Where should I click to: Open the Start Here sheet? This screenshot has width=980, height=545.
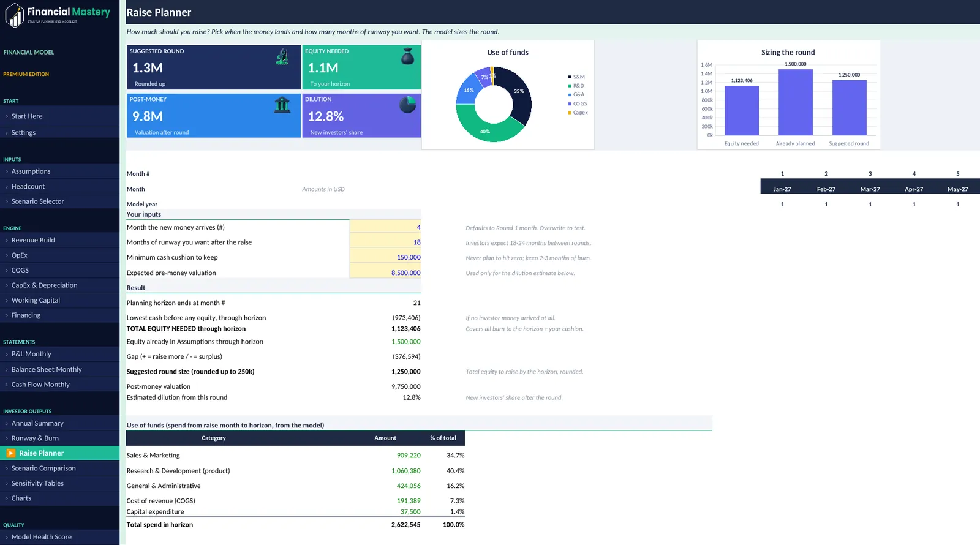(59, 116)
